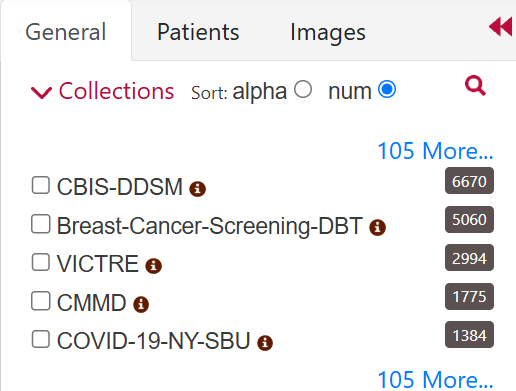This screenshot has height=391, width=516.
Task: Show info icon next to COVID-19-NY-SBU
Action: coord(265,343)
